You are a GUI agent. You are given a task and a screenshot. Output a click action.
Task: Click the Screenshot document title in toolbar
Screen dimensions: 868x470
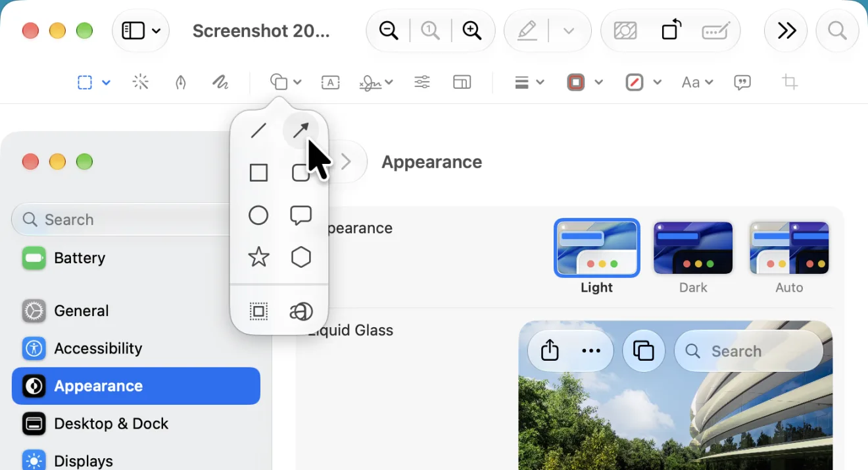pyautogui.click(x=261, y=31)
